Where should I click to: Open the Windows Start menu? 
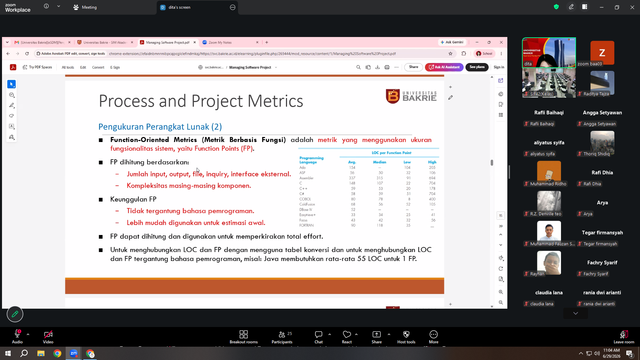(x=8, y=353)
